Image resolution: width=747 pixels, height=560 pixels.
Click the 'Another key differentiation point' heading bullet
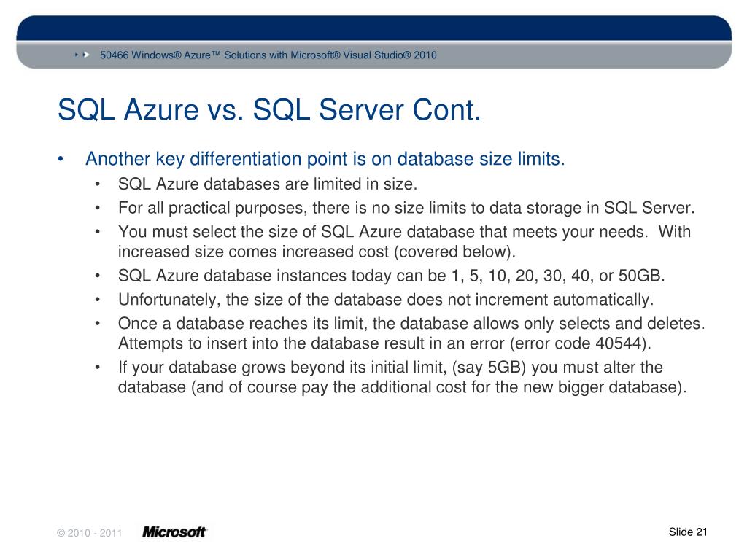[x=325, y=159]
